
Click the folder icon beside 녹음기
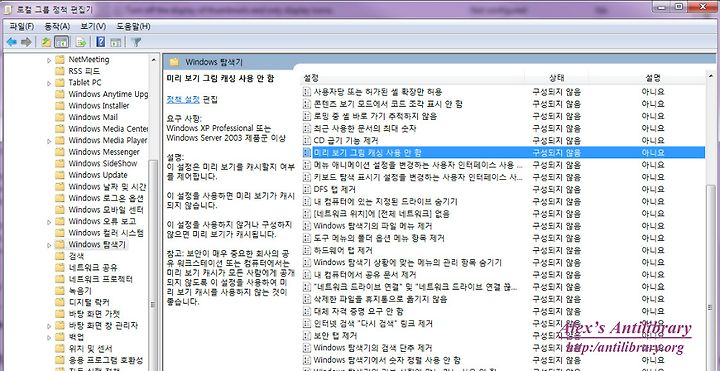coord(60,291)
